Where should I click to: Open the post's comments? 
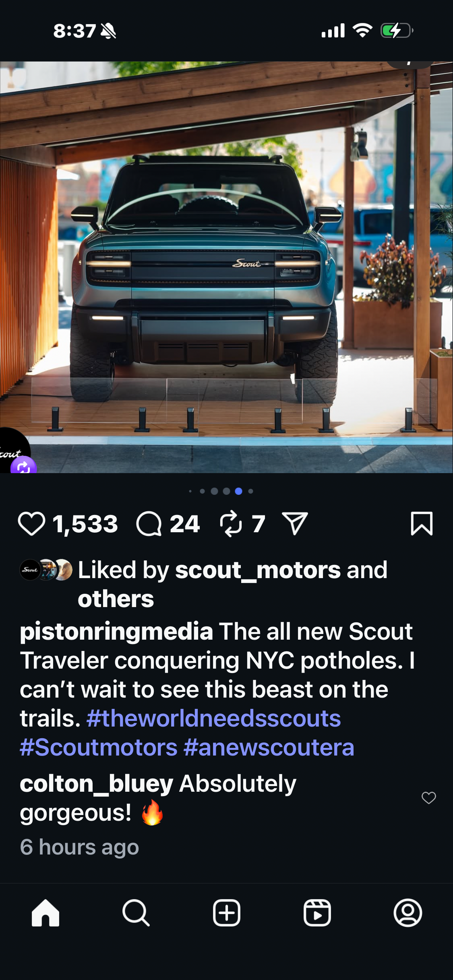click(149, 524)
